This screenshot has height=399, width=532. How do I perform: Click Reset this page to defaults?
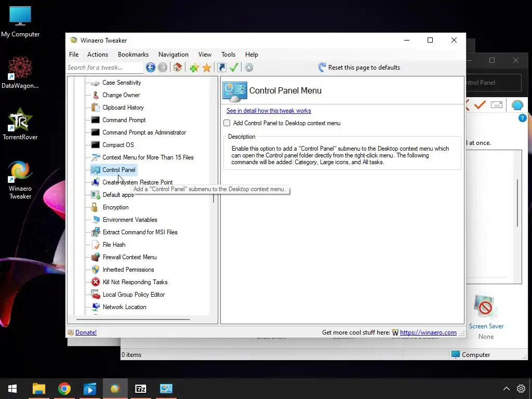pos(359,67)
